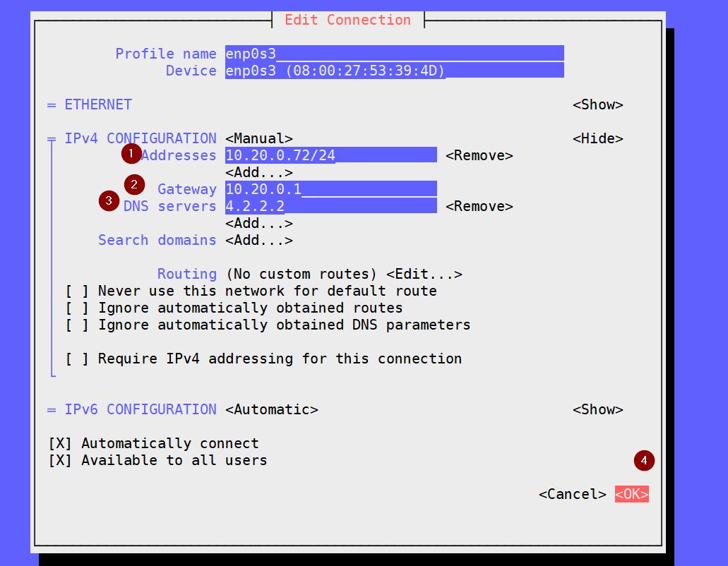Focus the Profile name field
728x566 pixels.
click(394, 54)
